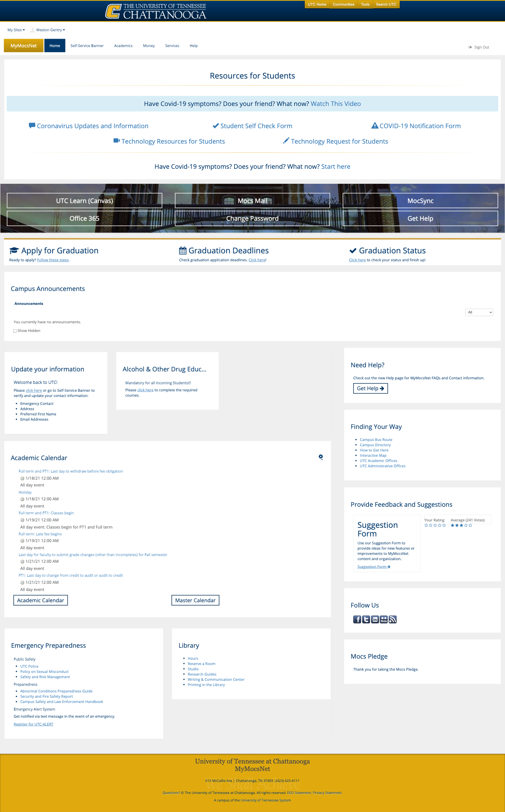
Task: Click the checkmark icon by Student Self Check Form
Action: click(x=216, y=126)
